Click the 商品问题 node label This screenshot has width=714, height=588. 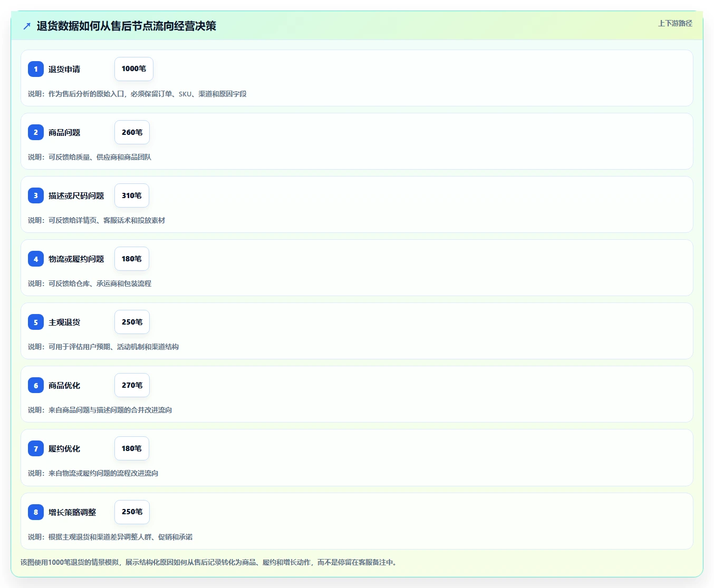click(x=64, y=132)
